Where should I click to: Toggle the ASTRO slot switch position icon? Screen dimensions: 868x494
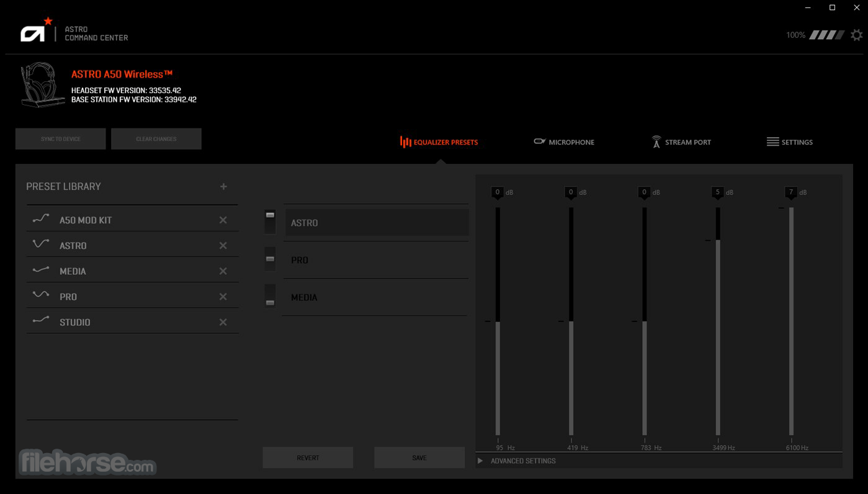[x=270, y=222]
